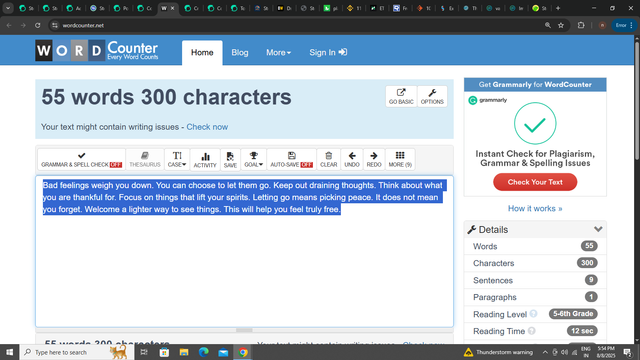Clear the text with trash icon

point(329,160)
